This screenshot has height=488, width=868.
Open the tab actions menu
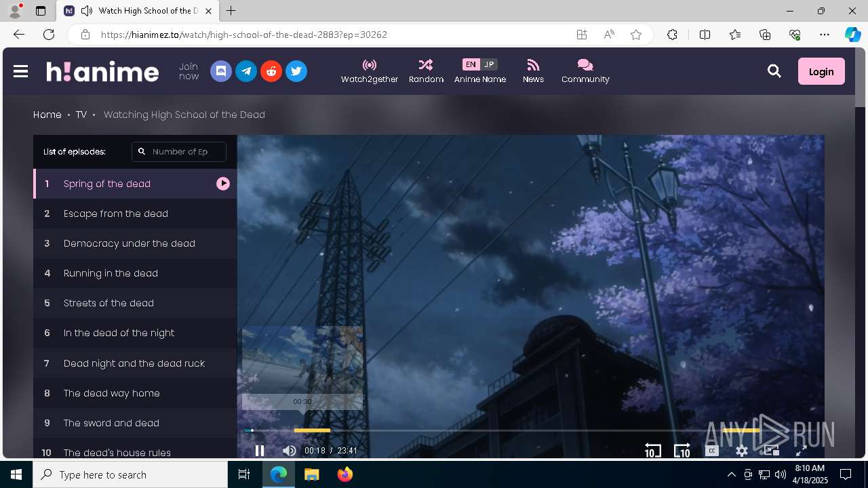coord(41,11)
